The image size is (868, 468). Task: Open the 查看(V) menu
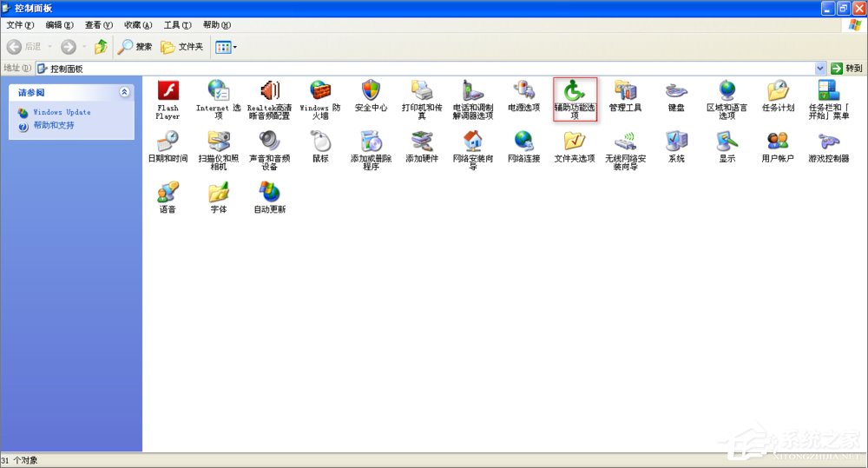[98, 25]
